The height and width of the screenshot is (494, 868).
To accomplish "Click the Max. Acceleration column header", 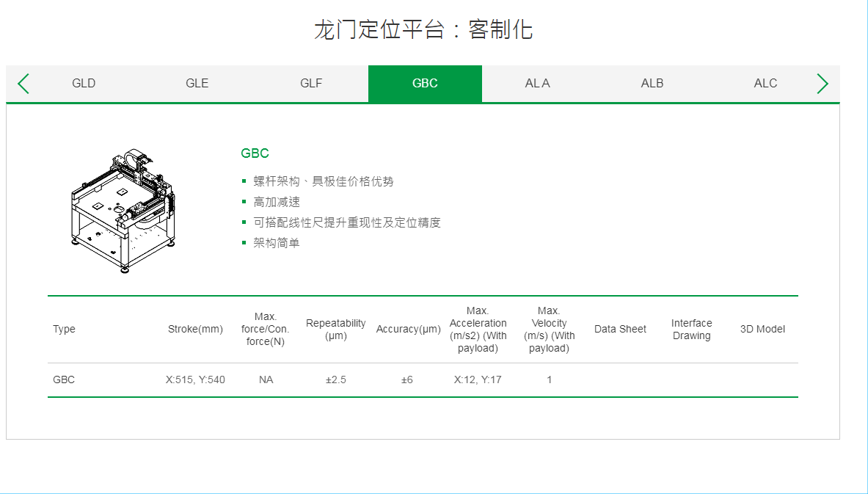I will (478, 329).
